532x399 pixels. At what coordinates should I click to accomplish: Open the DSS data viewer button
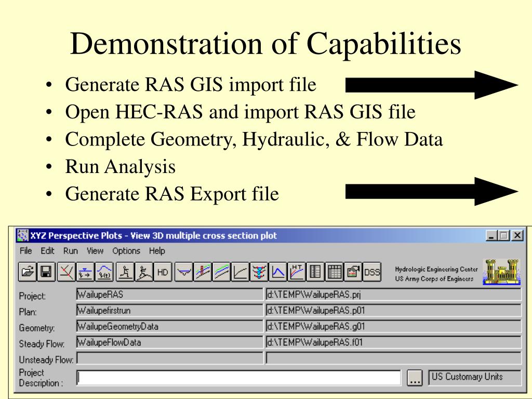point(372,272)
